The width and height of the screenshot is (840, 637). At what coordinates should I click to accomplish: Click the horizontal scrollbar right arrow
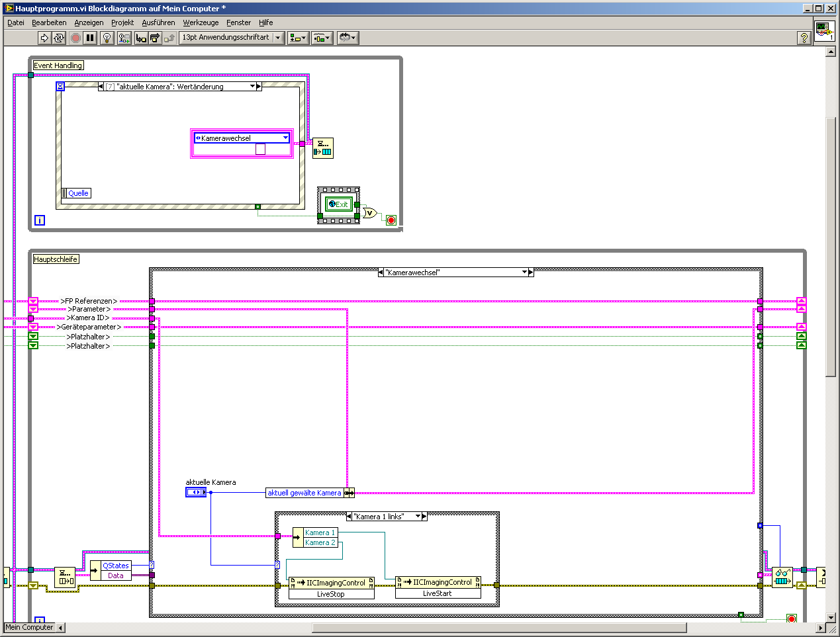tap(821, 628)
